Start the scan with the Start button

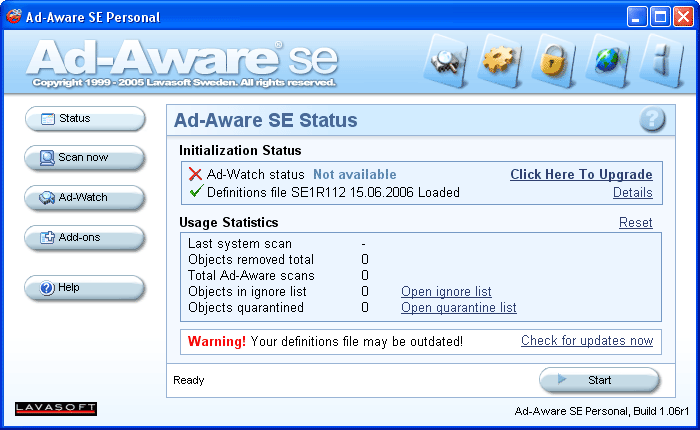point(599,380)
